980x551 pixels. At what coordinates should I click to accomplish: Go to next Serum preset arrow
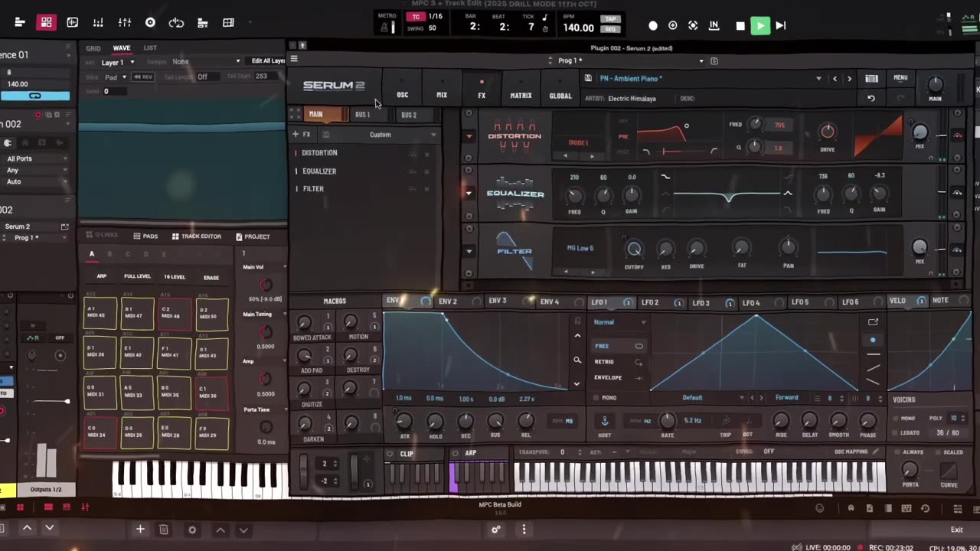point(849,78)
